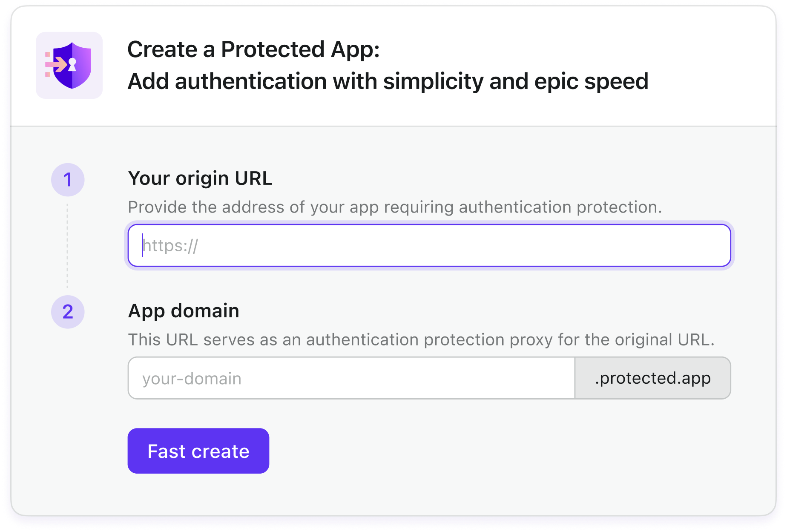
Task: Click the 'Create a Protected App:' title
Action: [253, 49]
